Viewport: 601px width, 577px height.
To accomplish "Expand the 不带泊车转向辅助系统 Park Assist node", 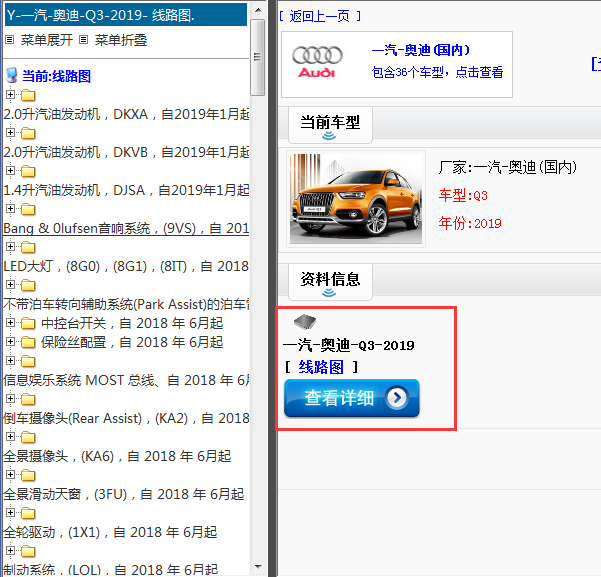I will coord(10,285).
